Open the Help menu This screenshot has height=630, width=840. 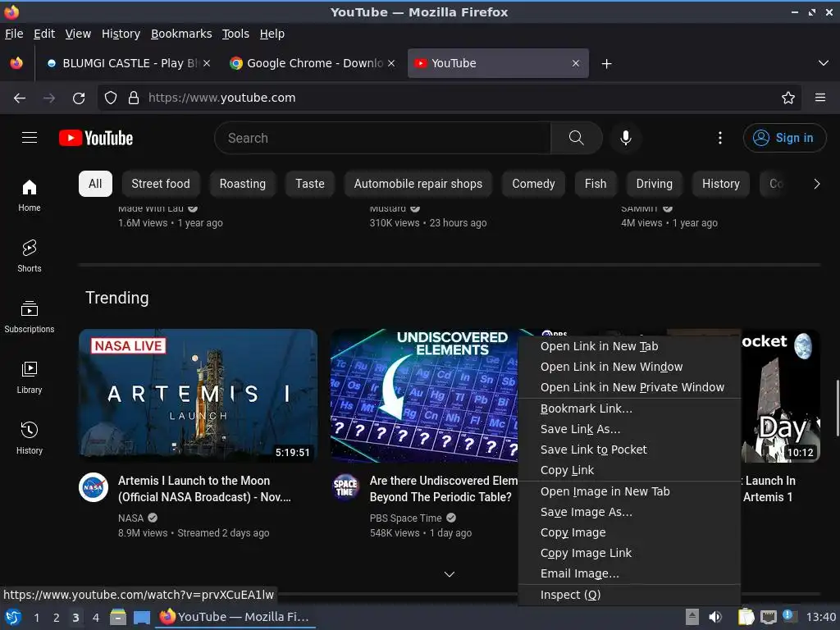pyautogui.click(x=272, y=34)
